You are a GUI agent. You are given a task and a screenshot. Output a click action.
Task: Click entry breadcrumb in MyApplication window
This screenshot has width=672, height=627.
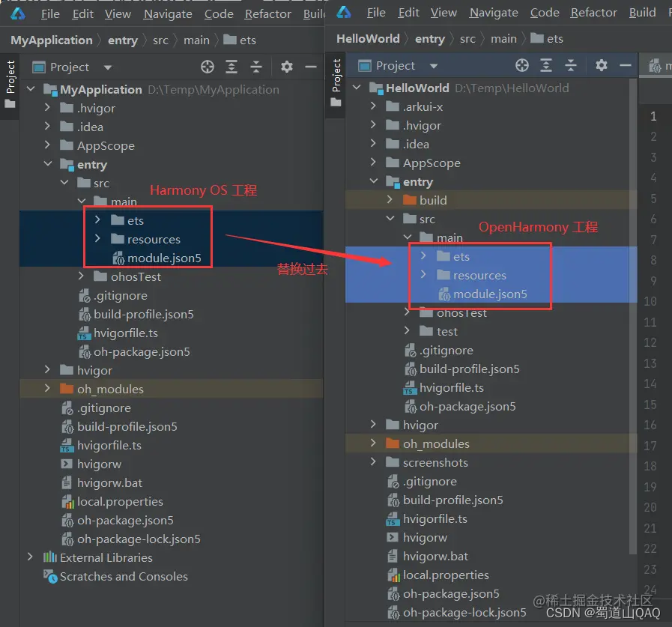point(123,40)
